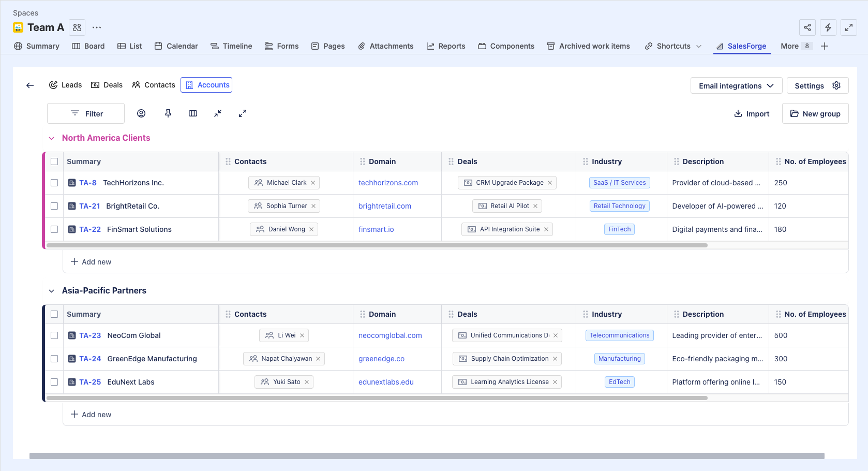Click the pin icon in the toolbar
Screen dimensions: 868x471
coord(168,113)
